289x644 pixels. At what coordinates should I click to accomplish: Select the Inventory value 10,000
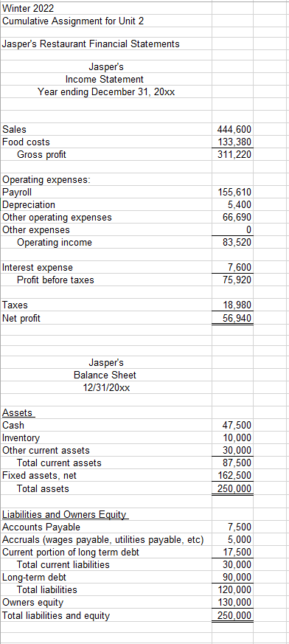[x=232, y=438]
